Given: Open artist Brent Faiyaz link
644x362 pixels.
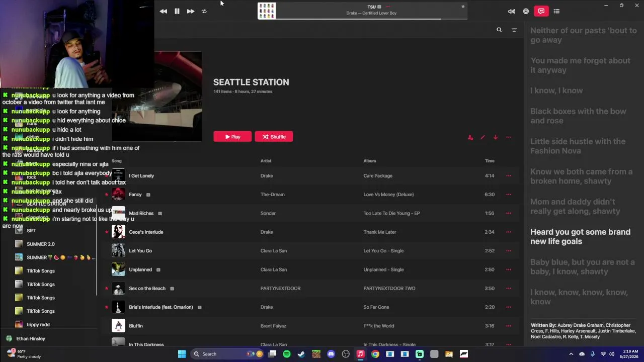Looking at the screenshot, I should (x=273, y=326).
